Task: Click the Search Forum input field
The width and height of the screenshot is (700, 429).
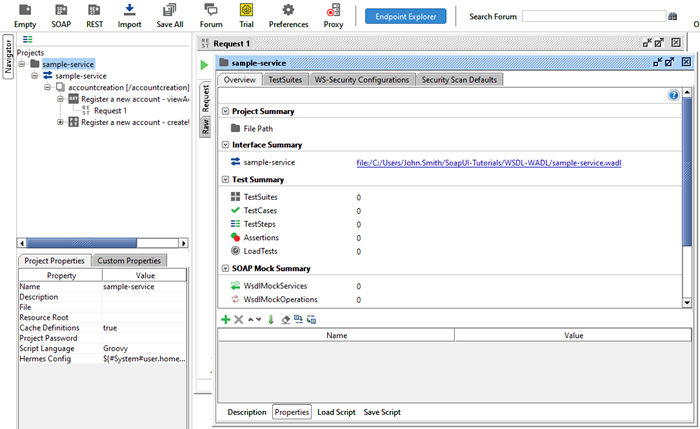Action: point(592,17)
